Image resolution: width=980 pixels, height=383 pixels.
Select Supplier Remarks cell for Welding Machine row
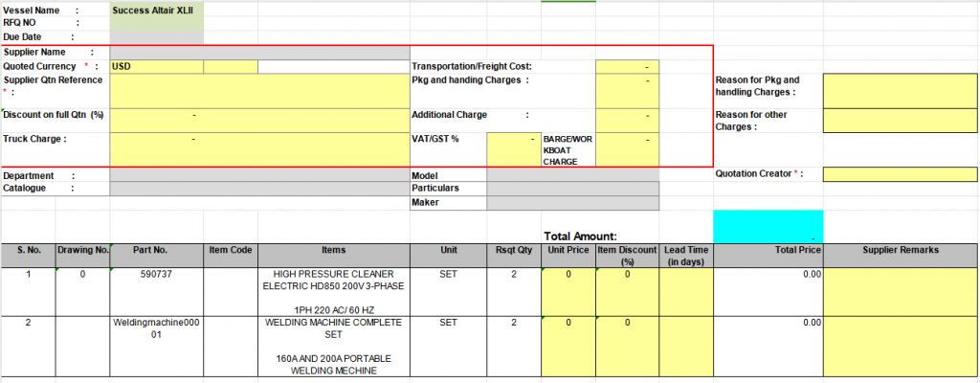click(x=900, y=347)
